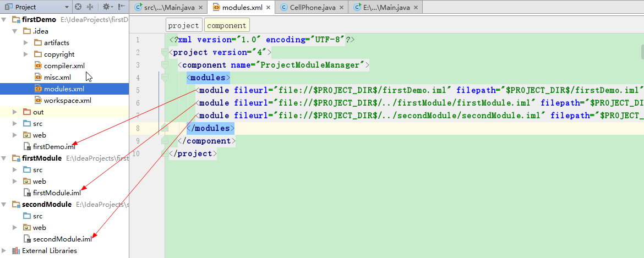Collapse the .idea folder

(x=15, y=31)
